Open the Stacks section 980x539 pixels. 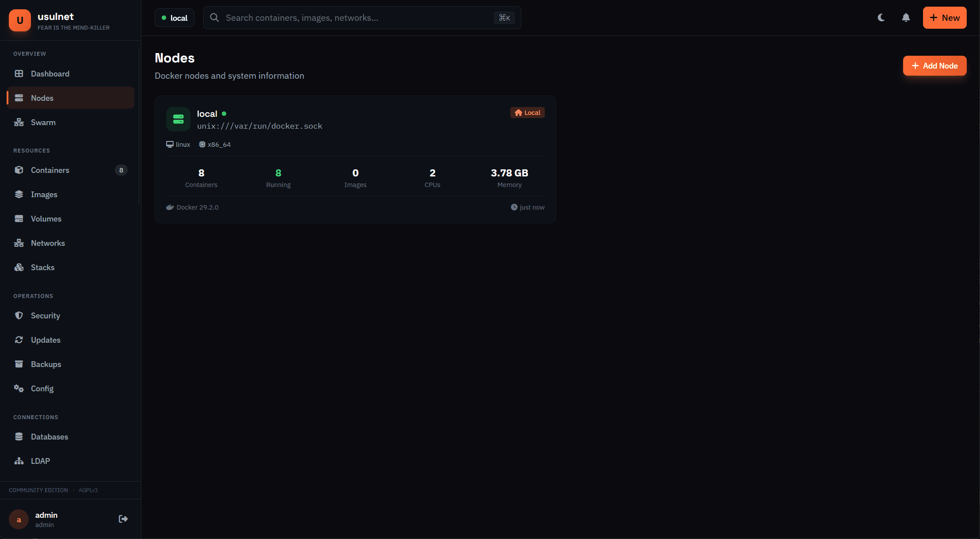tap(42, 267)
